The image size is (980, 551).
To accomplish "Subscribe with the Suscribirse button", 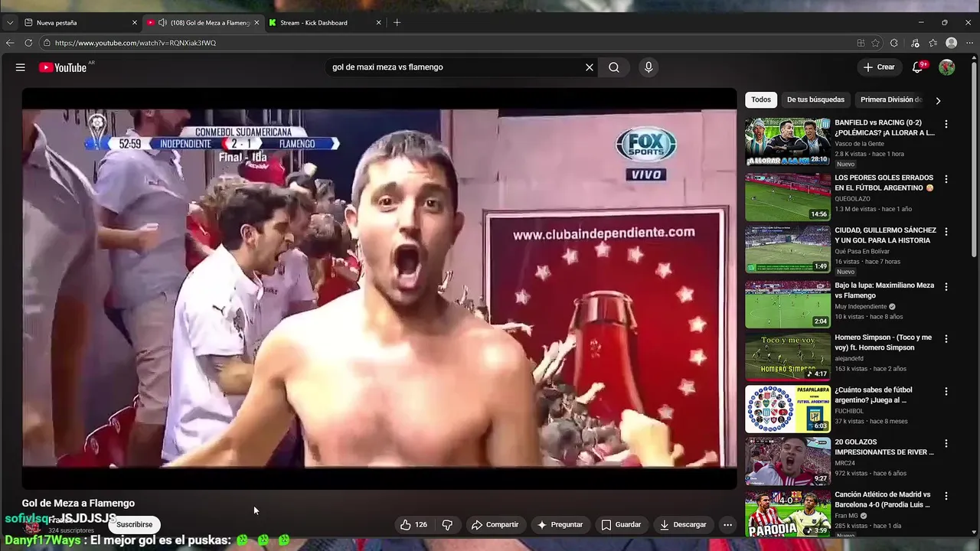I will click(x=135, y=525).
